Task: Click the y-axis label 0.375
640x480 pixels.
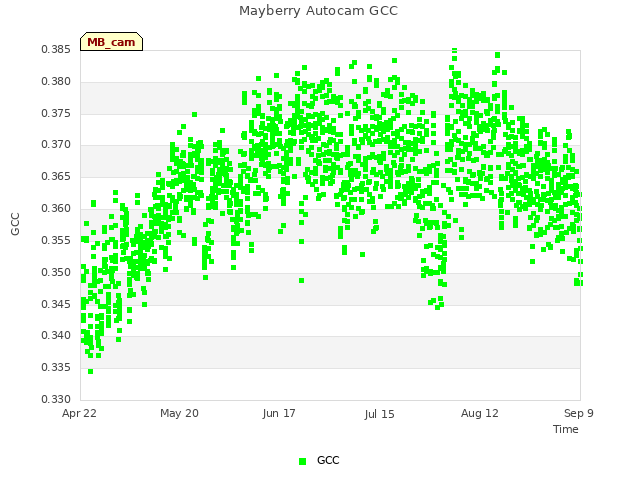Action: pyautogui.click(x=56, y=113)
